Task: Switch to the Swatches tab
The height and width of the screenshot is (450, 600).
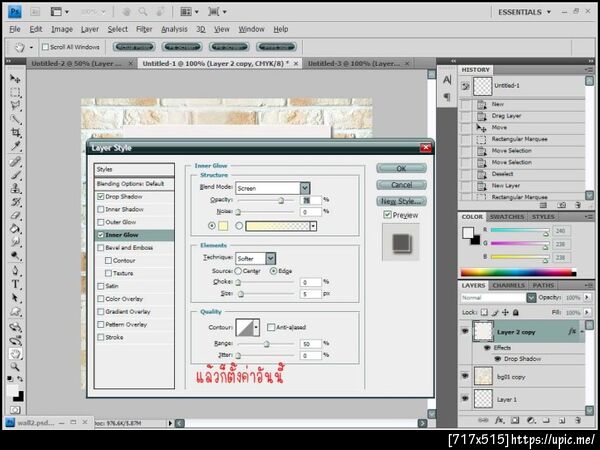Action: pos(507,217)
